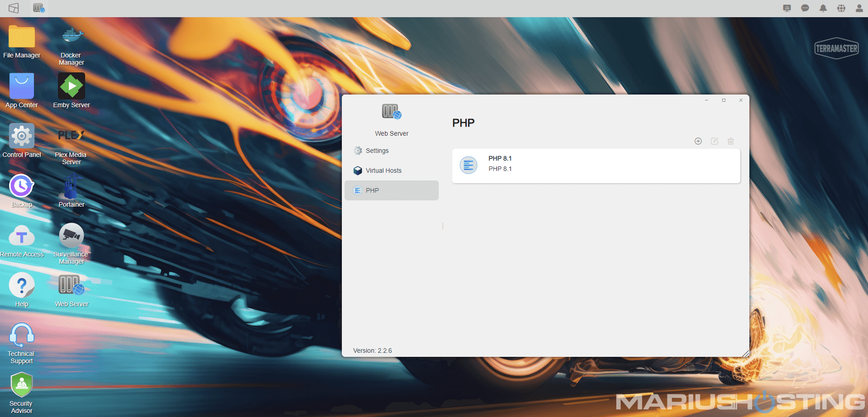Click the edit PHP profile icon
Screen dimensions: 868x417
tap(715, 141)
